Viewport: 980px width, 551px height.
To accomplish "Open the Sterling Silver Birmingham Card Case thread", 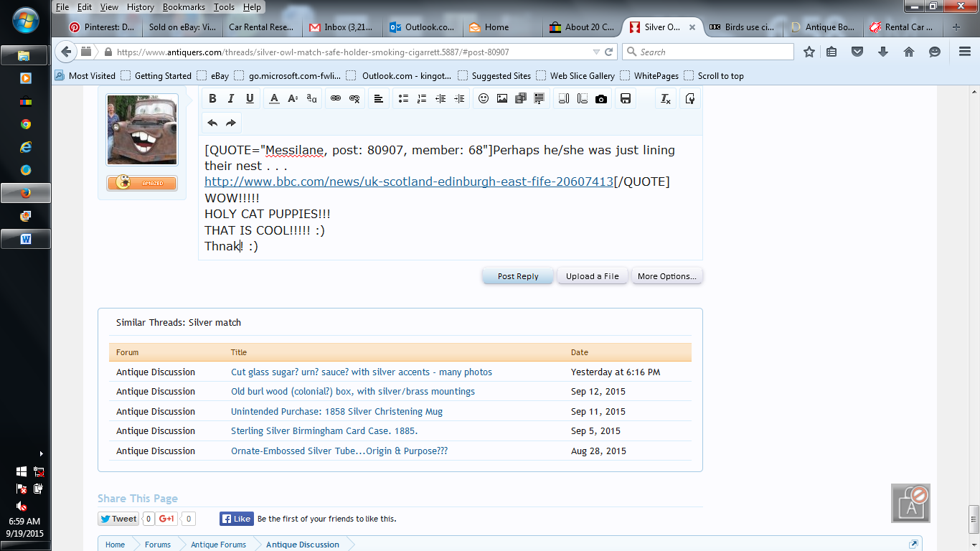I will click(324, 431).
